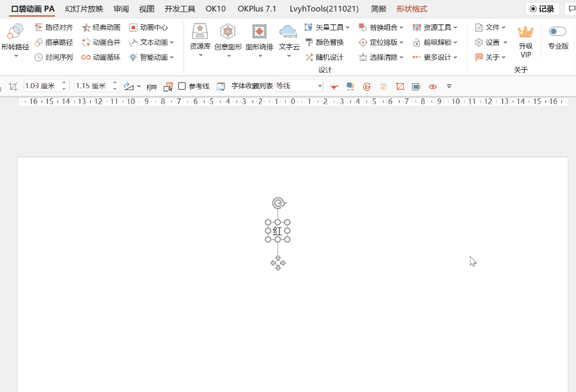
Task: Click the 颜色替换 color replace tool
Action: 325,43
